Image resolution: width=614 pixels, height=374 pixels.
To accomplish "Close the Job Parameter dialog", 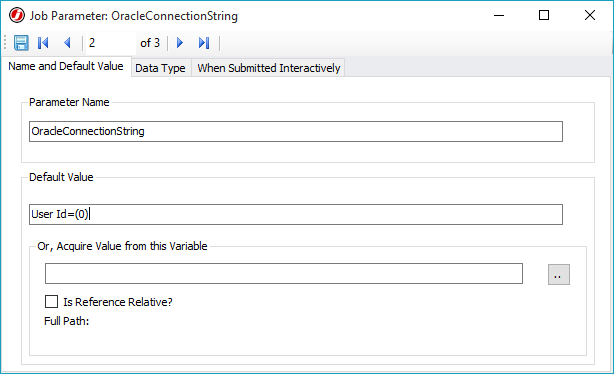I will pos(590,16).
